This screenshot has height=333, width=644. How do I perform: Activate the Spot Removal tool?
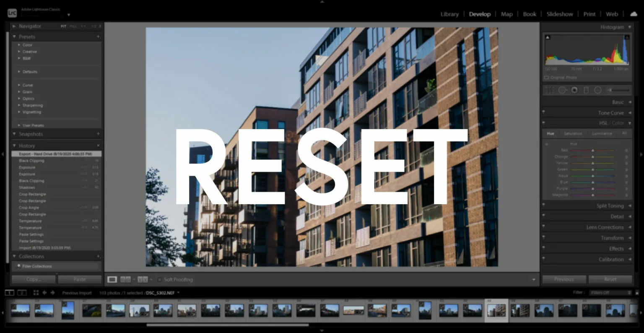562,90
